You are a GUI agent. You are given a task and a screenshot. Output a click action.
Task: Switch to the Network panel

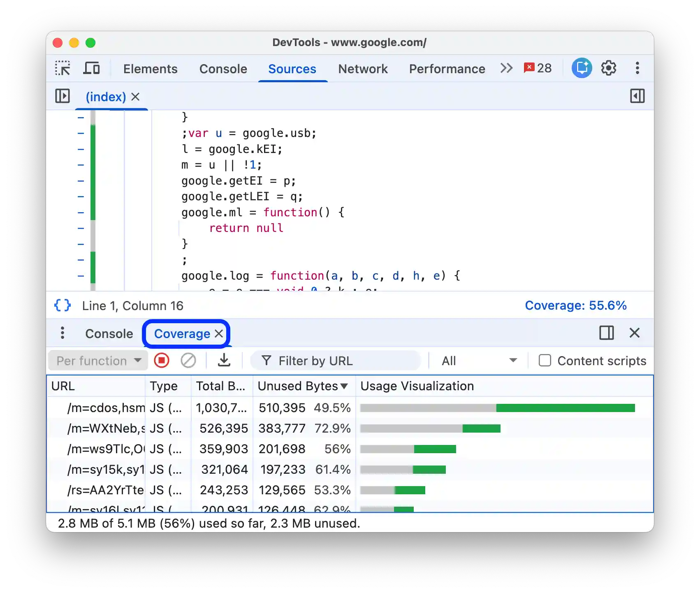pos(363,69)
